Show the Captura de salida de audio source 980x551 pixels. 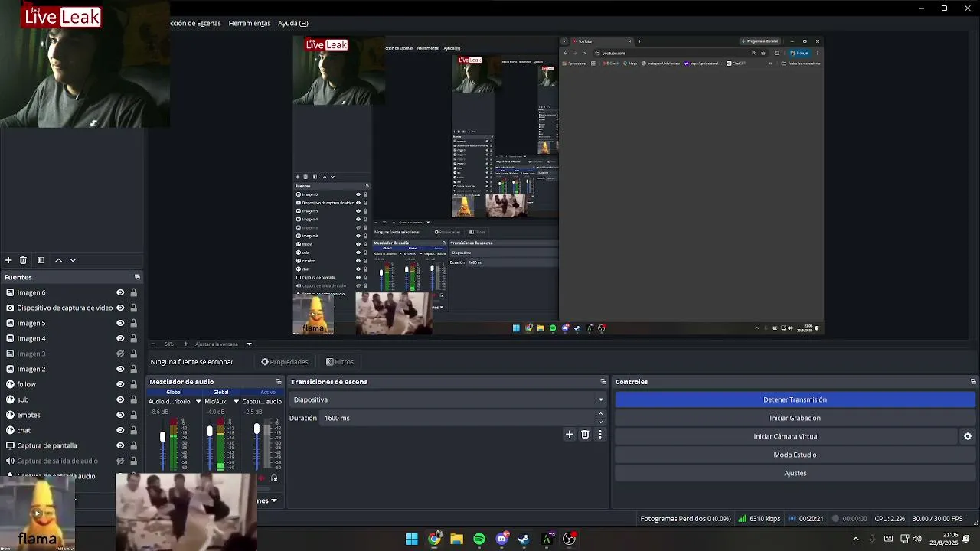120,461
